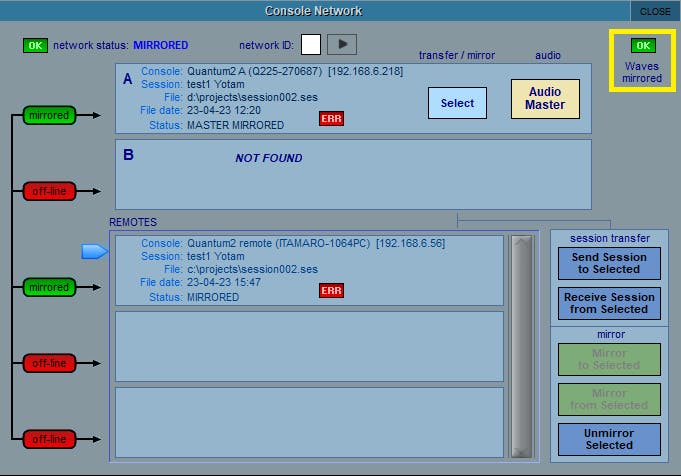Click the remotes list vertical scrollbar
This screenshot has width=681, height=476.
[521, 345]
